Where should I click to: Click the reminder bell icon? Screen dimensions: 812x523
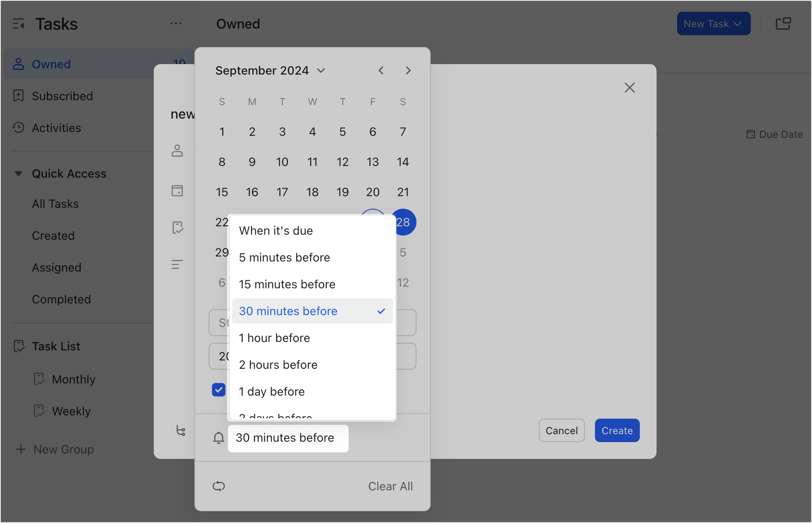coord(218,438)
